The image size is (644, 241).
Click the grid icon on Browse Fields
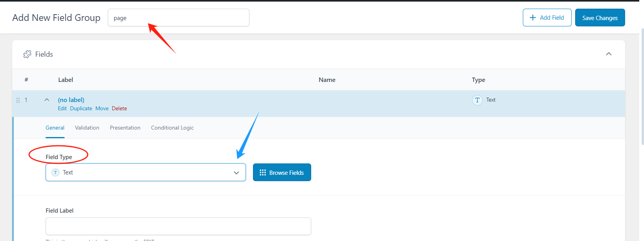coord(263,172)
